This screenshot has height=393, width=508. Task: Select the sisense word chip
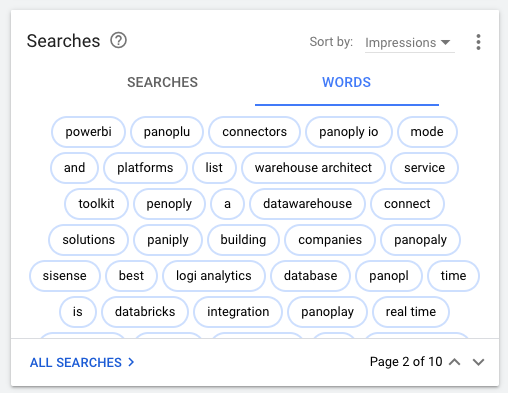point(65,276)
